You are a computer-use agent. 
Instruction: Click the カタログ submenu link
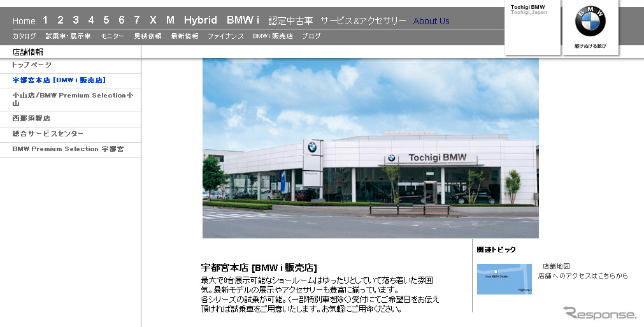[24, 36]
